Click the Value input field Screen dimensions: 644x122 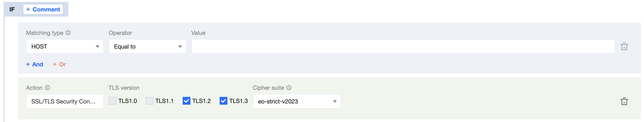403,46
